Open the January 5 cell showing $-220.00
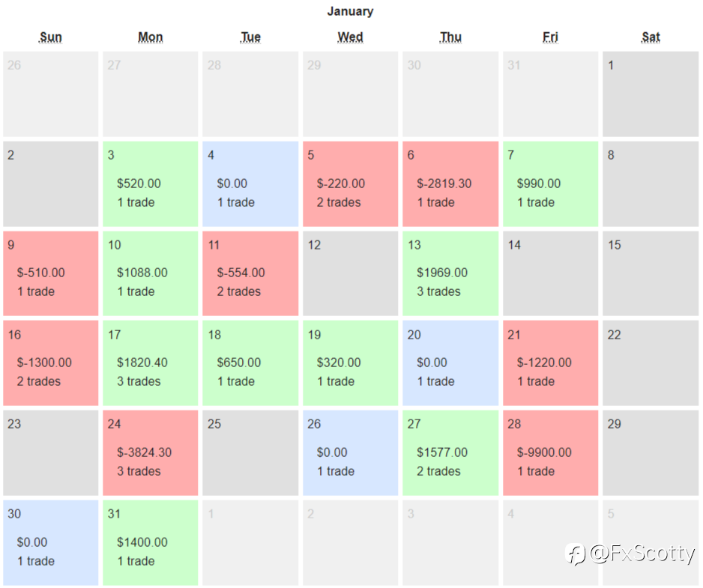 point(350,184)
